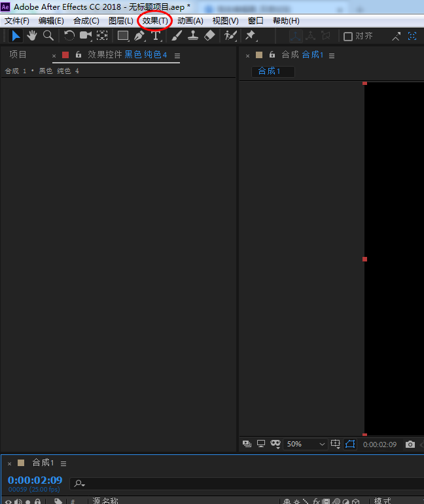The height and width of the screenshot is (504, 424).
Task: Select the Horizontal Type tool
Action: [x=156, y=36]
